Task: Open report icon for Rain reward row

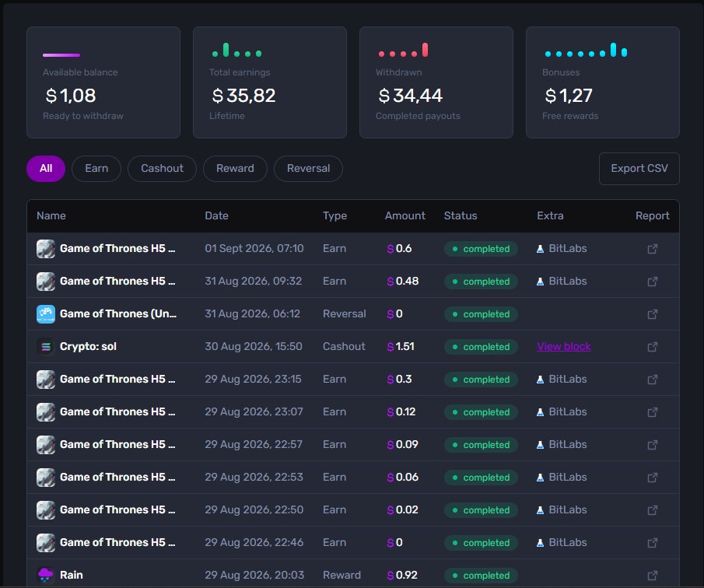Action: [653, 576]
